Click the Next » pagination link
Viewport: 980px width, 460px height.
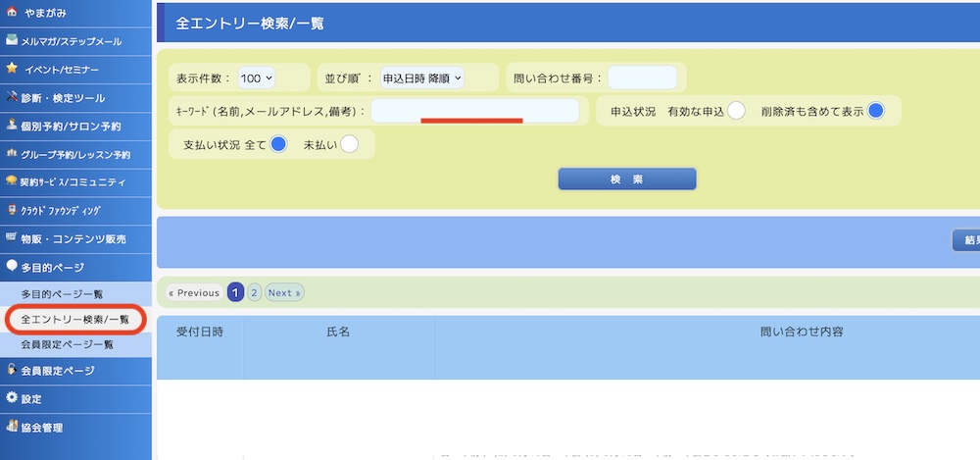point(284,292)
